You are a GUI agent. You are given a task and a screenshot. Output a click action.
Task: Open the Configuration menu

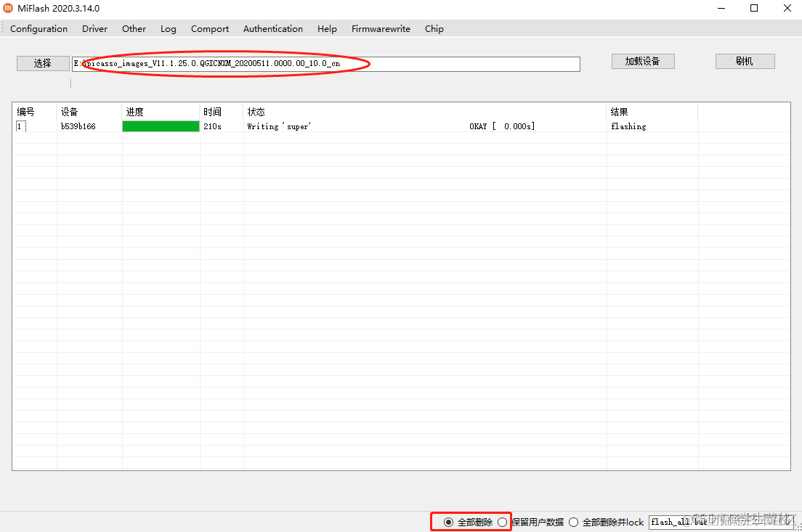tap(39, 29)
